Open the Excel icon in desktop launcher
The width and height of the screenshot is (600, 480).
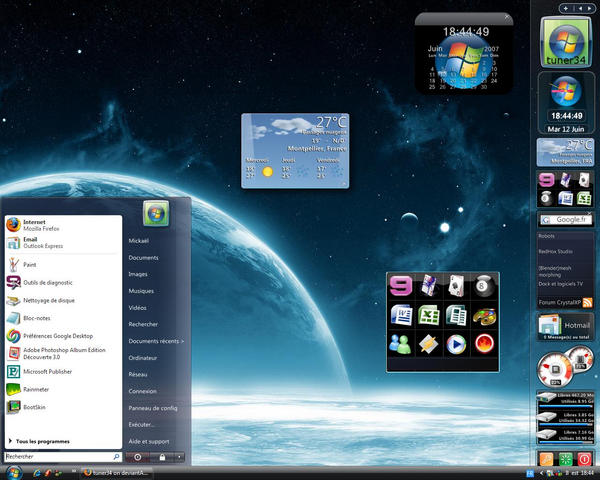pyautogui.click(x=429, y=315)
